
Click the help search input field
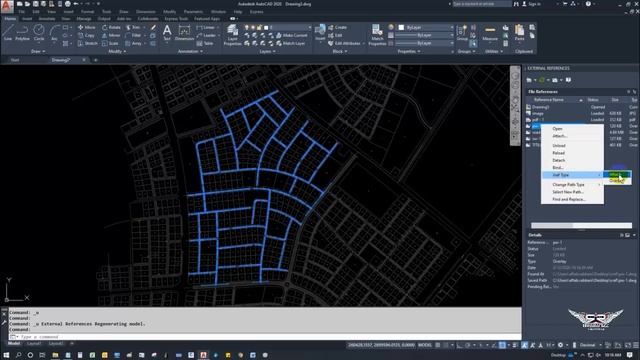[x=482, y=4]
